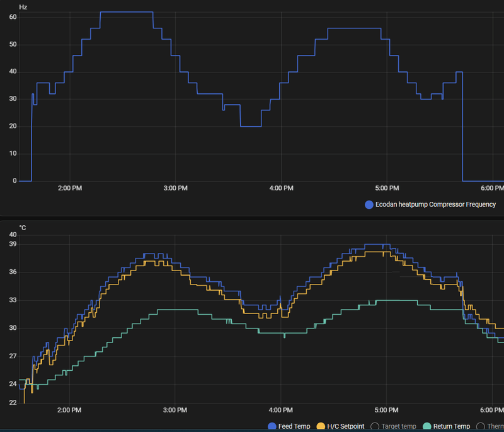
Task: Click the green Return Temp legend dot
Action: pyautogui.click(x=427, y=426)
